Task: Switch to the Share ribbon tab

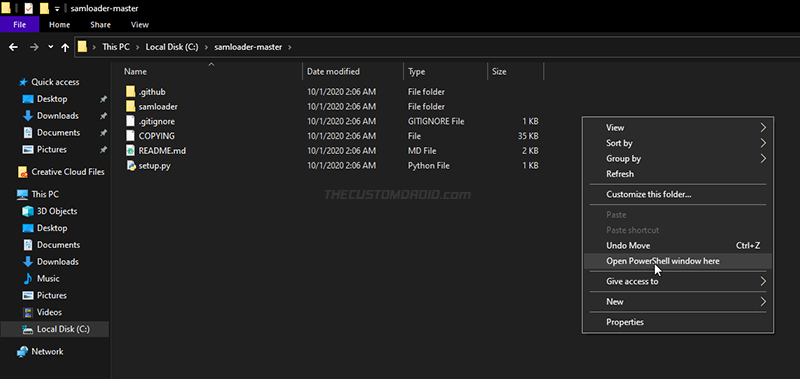Action: pos(100,24)
